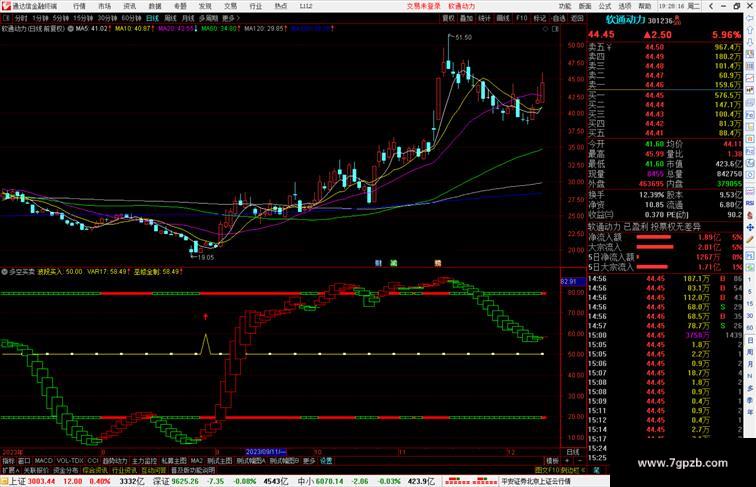Open the 热点 menu
The height and width of the screenshot is (487, 756).
tap(281, 6)
